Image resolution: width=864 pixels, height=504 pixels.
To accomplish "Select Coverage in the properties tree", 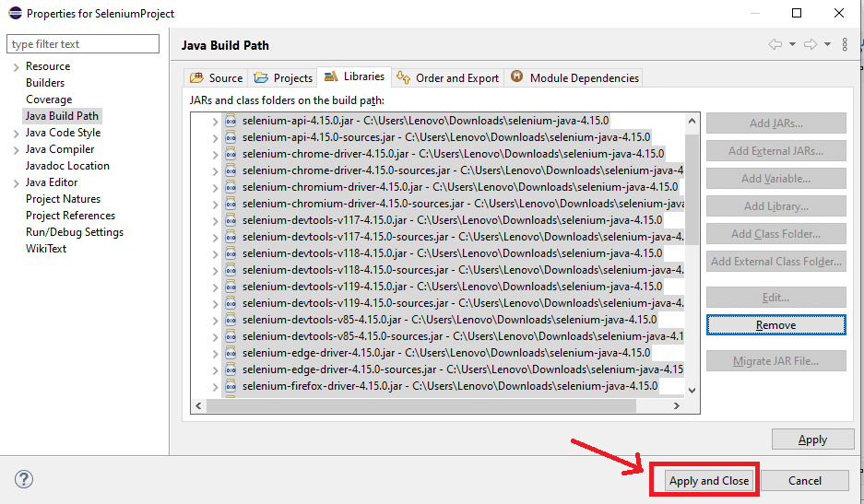I will tap(49, 100).
